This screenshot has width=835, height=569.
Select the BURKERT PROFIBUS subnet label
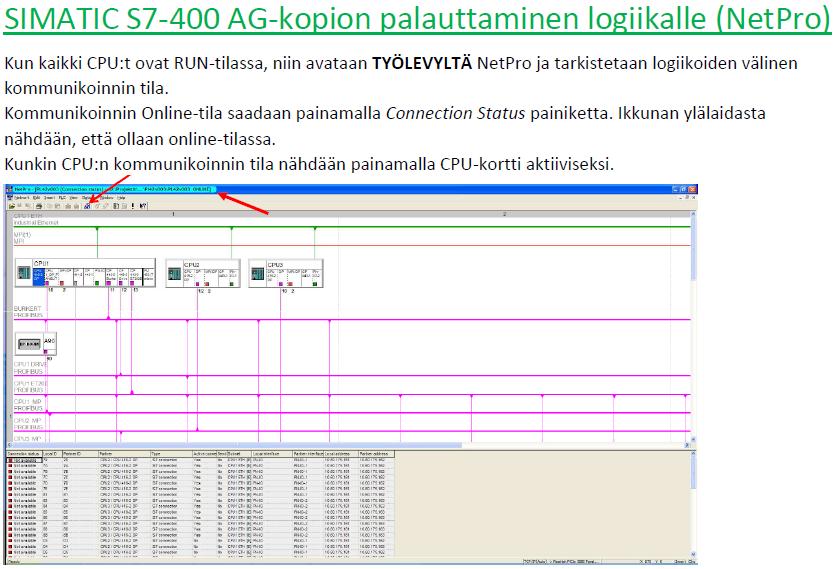pos(28,312)
